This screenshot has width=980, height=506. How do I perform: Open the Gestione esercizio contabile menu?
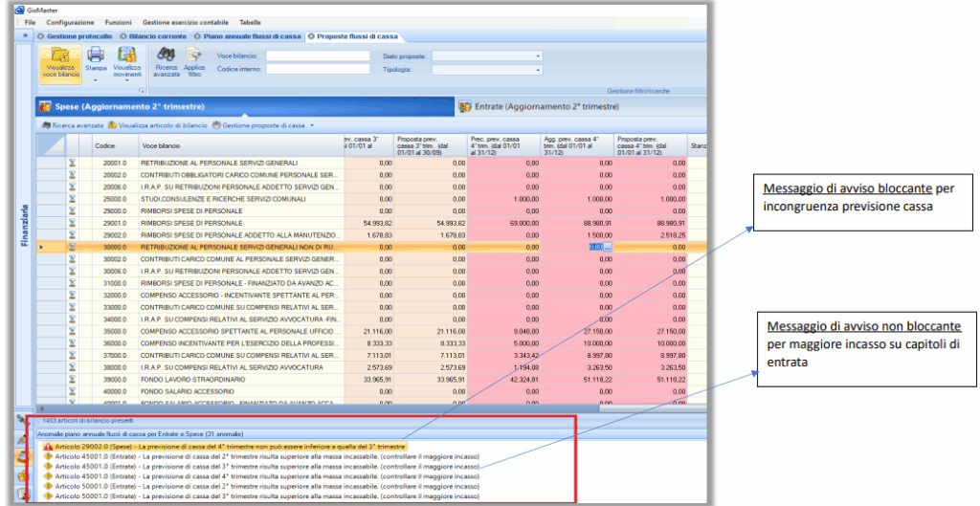tap(184, 21)
